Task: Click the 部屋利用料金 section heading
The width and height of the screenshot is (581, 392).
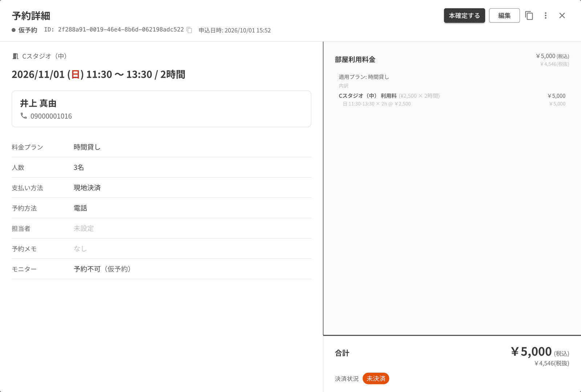Action: pos(355,60)
